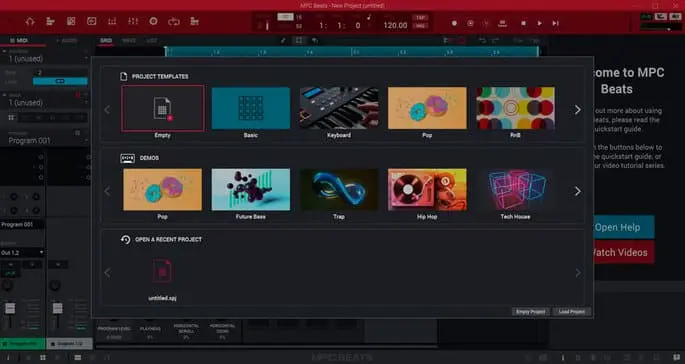The width and height of the screenshot is (685, 364).
Task: Click the Stop button in transport
Action: coord(523,23)
